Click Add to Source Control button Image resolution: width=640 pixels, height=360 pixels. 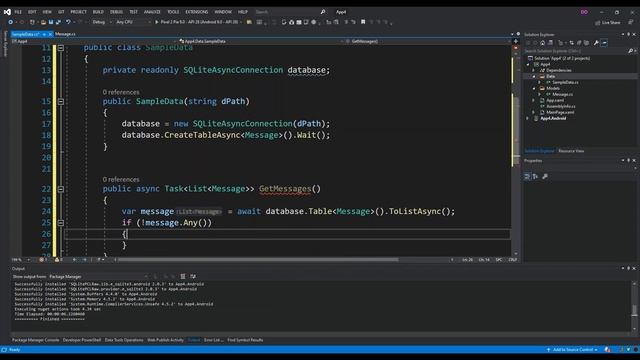[572, 350]
